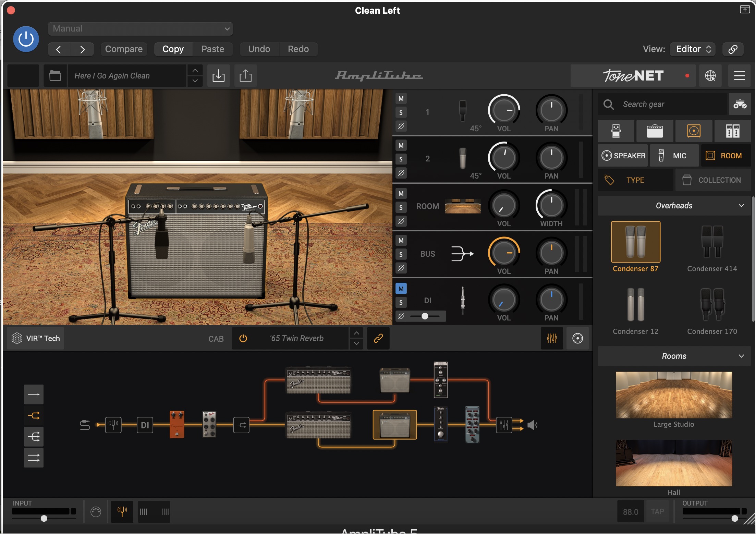The image size is (756, 534).
Task: Open the ToneNET panel
Action: click(633, 75)
